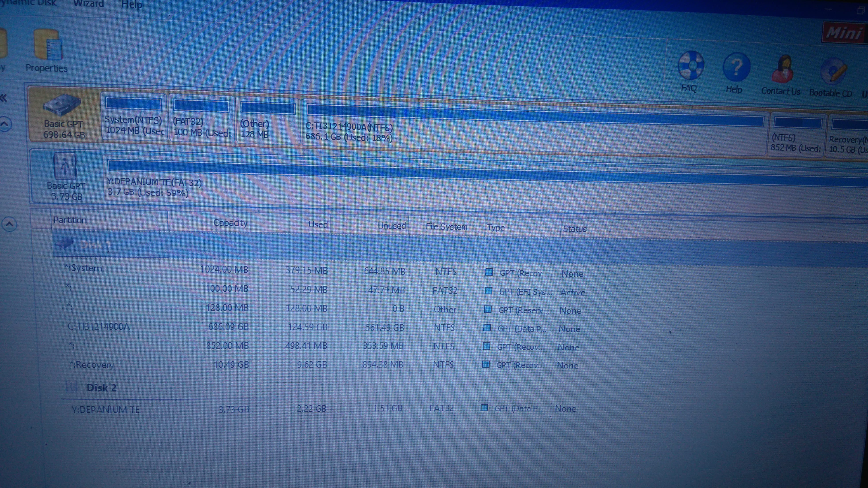Image resolution: width=868 pixels, height=488 pixels.
Task: Click the GPT (EFI Sys... type cell
Action: click(x=525, y=292)
